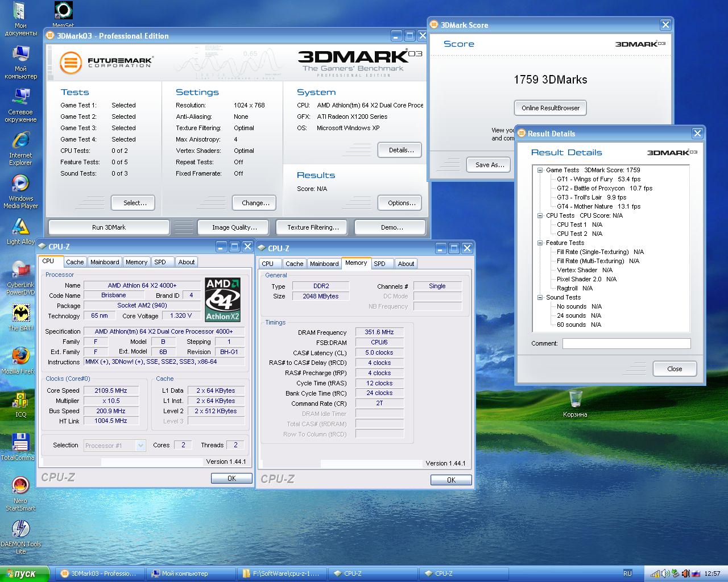728x582 pixels.
Task: Launch Internet Explorer from desktop
Action: [20, 148]
